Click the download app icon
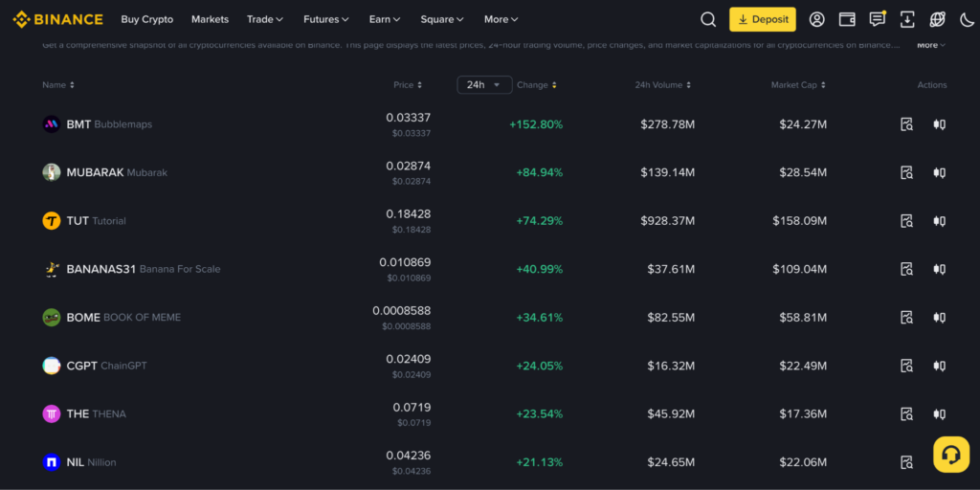 tap(907, 19)
